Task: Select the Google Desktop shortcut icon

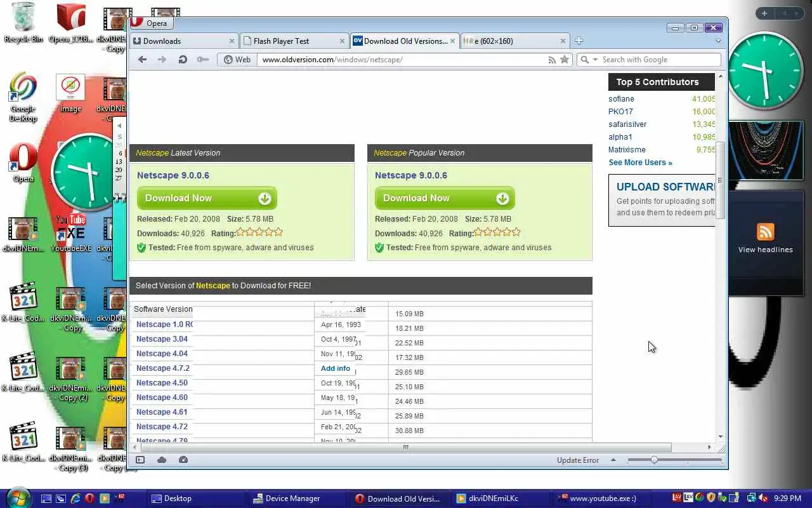Action: point(23,97)
